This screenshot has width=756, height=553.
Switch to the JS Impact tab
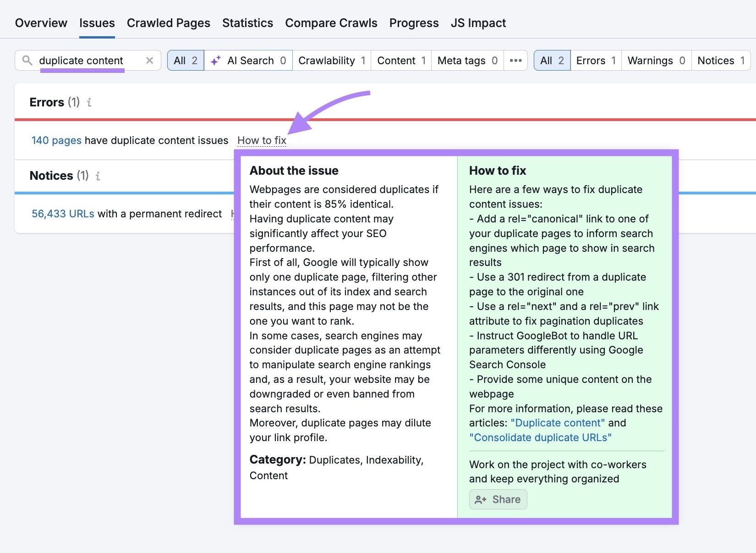[478, 22]
